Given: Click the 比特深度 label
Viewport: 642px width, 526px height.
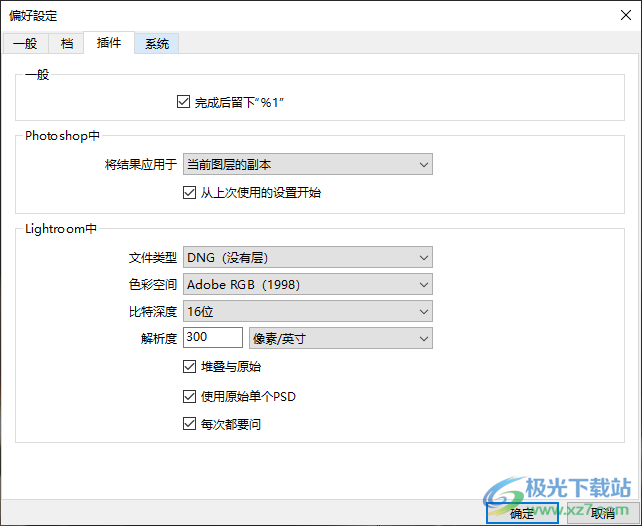Looking at the screenshot, I should 153,312.
